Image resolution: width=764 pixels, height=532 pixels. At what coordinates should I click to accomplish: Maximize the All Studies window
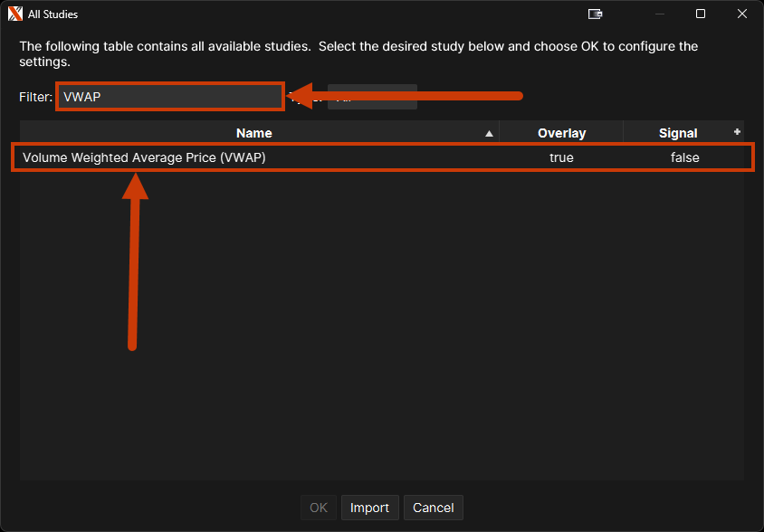coord(701,14)
